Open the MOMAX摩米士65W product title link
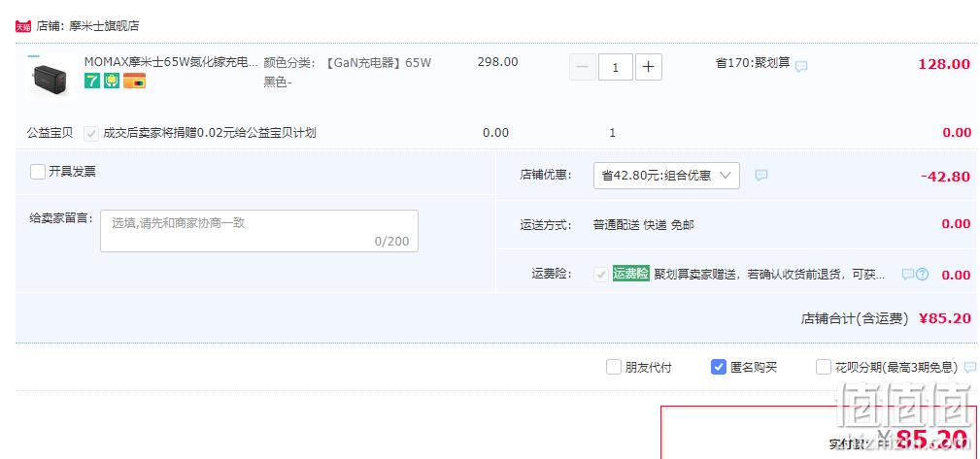The image size is (980, 459). point(171,62)
